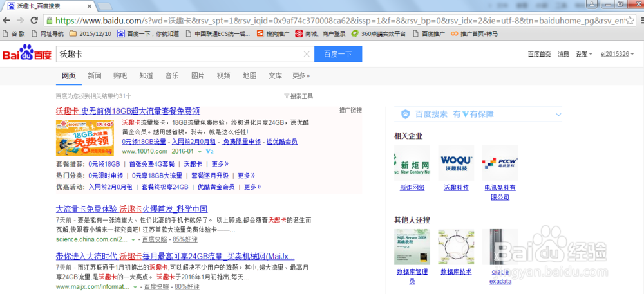Switch to the 文库 search tab

[x=275, y=76]
